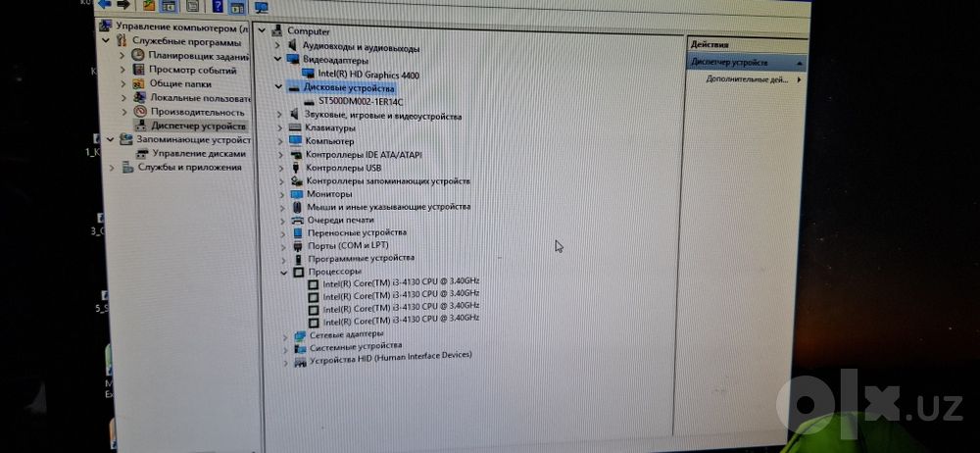Click the Мыши и иные указывающие устройства icon
Viewport: 980px width, 453px height.
[298, 207]
